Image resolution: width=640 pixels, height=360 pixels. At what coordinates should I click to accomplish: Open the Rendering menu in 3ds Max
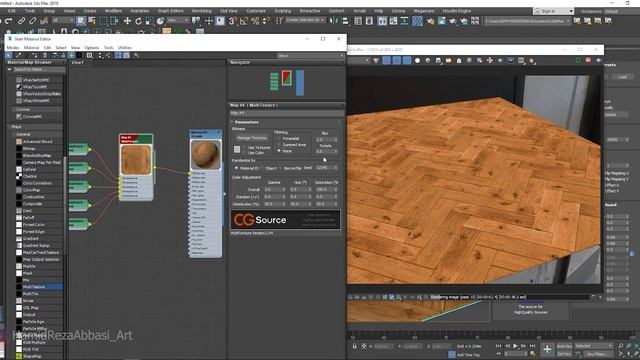[202, 11]
